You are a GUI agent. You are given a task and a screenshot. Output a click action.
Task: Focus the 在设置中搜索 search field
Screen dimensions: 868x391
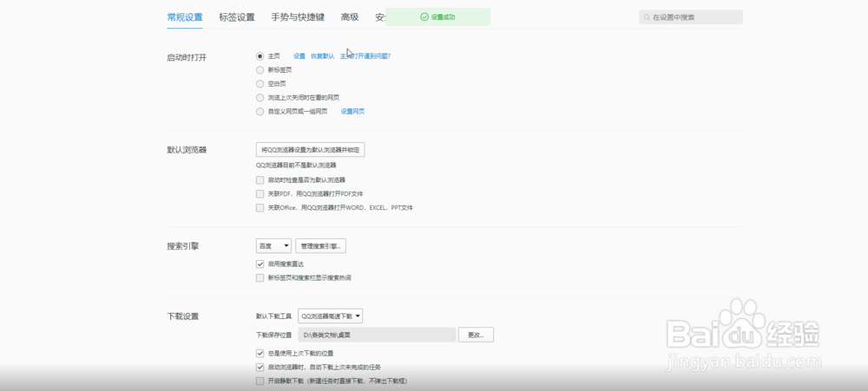[x=691, y=17]
